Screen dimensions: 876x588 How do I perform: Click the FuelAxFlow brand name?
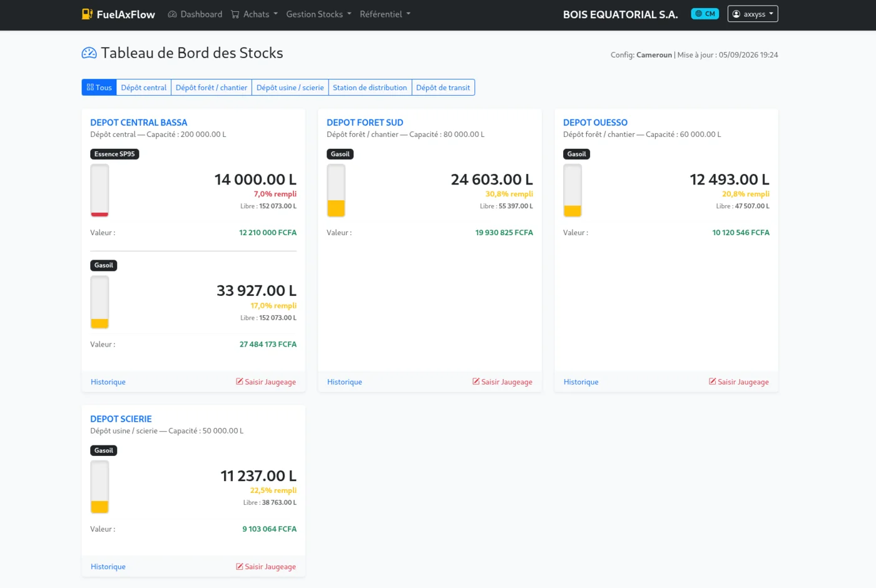pyautogui.click(x=126, y=14)
